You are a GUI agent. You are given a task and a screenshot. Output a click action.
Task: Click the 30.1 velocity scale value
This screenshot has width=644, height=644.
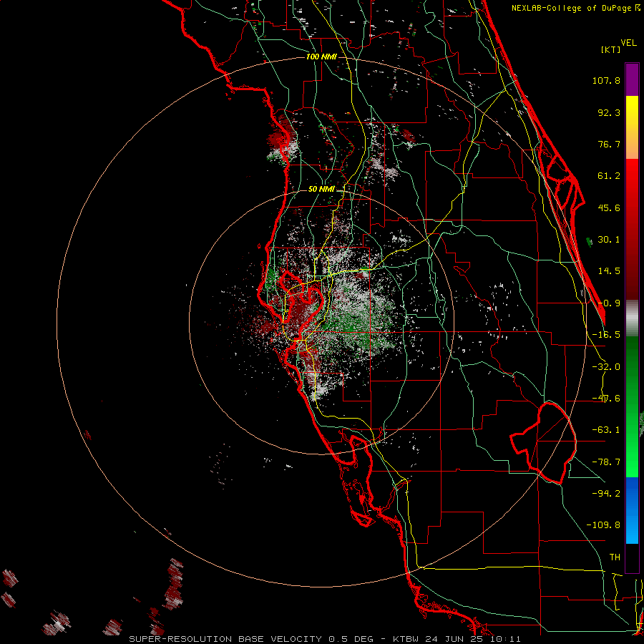(609, 240)
